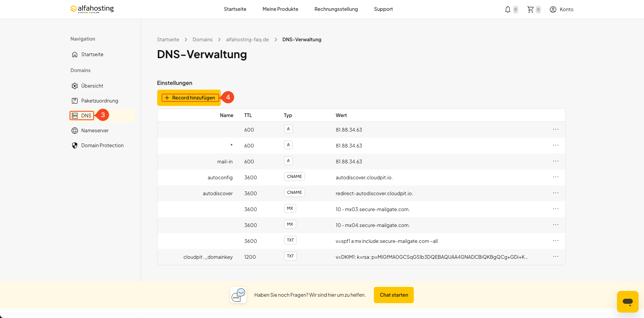Click the DNS server icon in sidebar

[75, 116]
